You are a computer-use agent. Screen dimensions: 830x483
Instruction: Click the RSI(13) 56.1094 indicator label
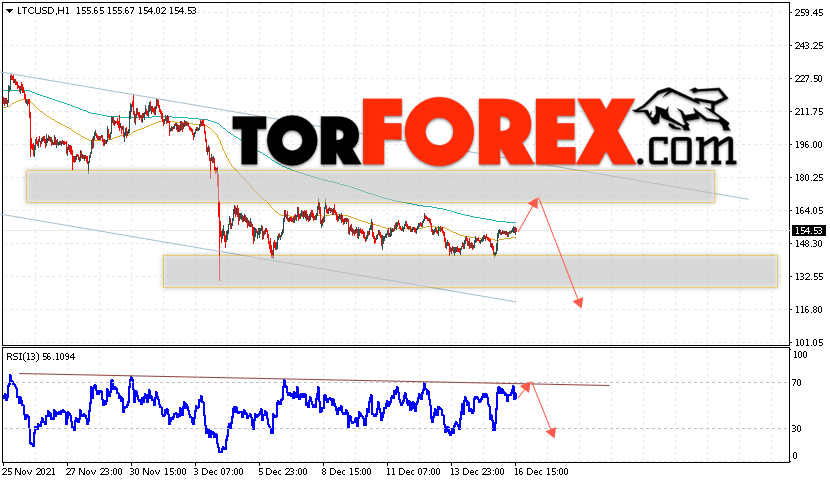point(41,356)
